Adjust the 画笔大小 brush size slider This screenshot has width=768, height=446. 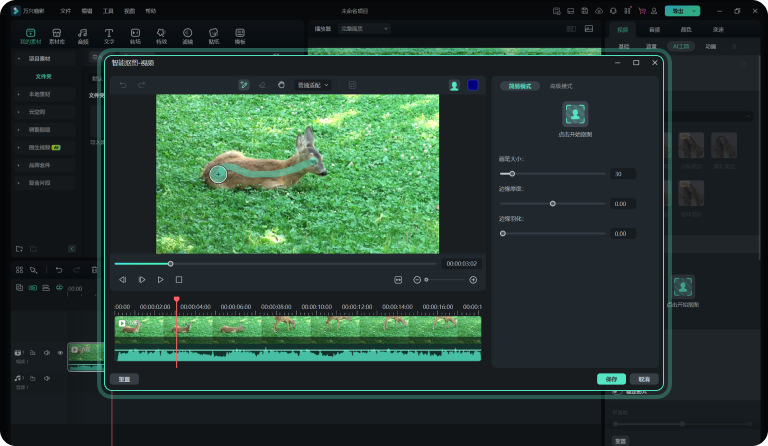tap(512, 174)
